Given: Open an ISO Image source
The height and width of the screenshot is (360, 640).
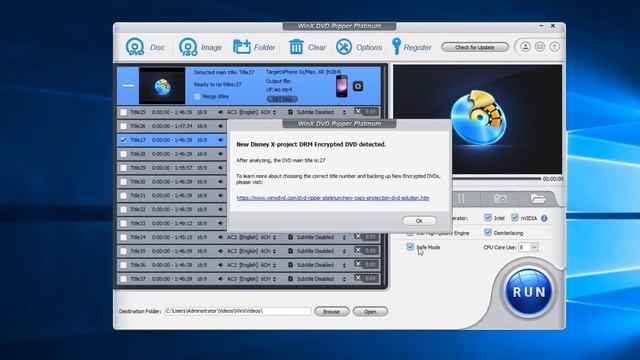Looking at the screenshot, I should (x=188, y=47).
